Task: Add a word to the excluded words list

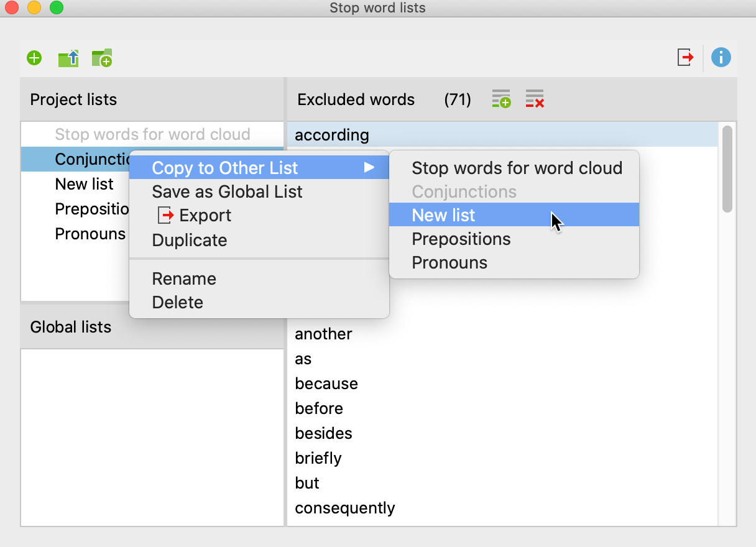Action: (x=500, y=99)
